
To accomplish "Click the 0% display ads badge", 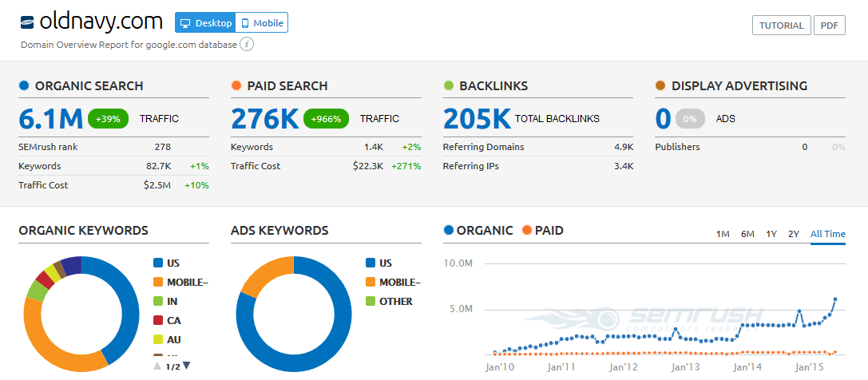I will click(x=690, y=118).
